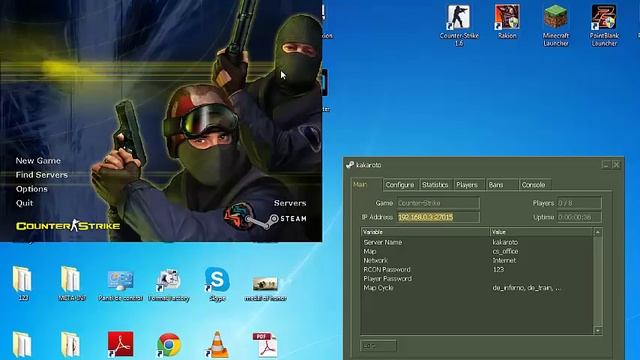The width and height of the screenshot is (640, 360).
Task: Open the Statistics tab
Action: [435, 185]
